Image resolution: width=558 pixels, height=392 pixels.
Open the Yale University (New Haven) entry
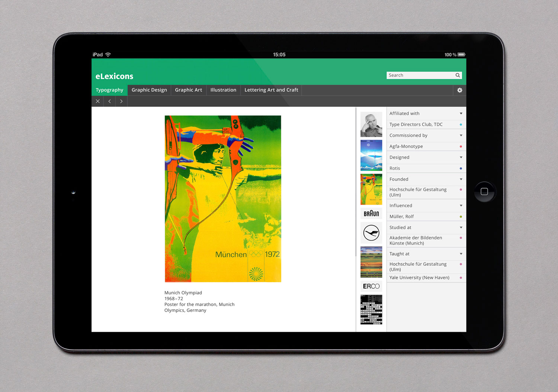[426, 278]
